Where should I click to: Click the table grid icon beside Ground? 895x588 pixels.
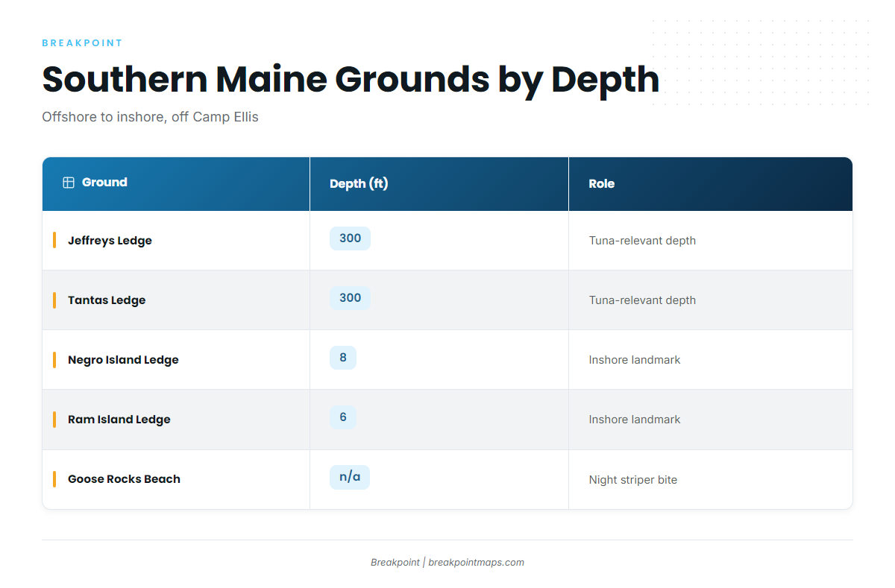[x=69, y=183]
